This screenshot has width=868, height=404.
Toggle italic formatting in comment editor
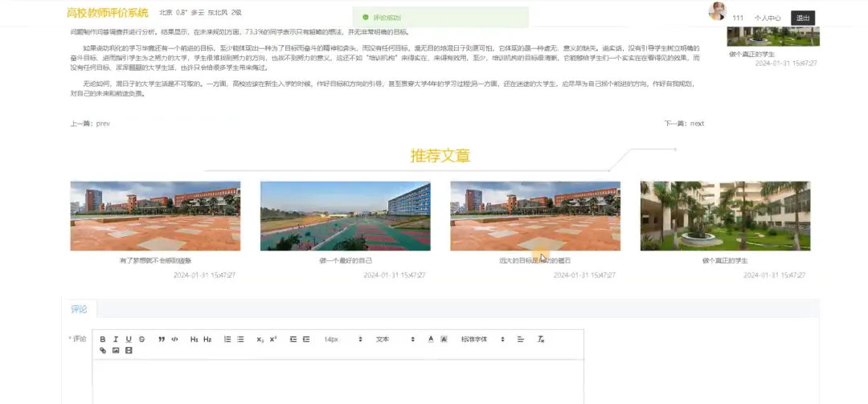point(116,339)
